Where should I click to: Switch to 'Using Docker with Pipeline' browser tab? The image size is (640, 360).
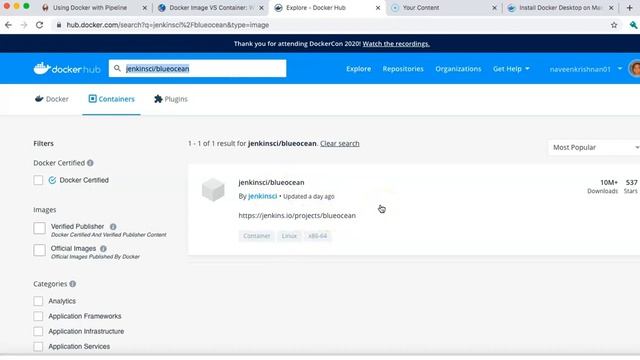(90, 8)
